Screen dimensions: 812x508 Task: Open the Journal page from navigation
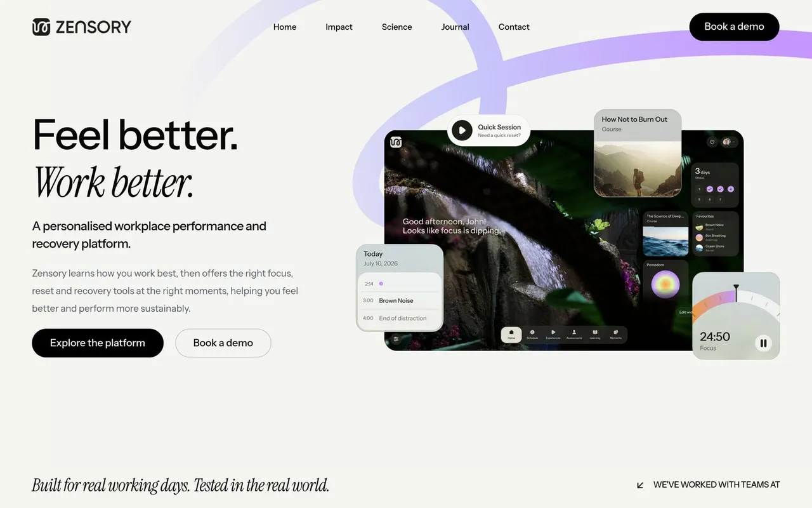[x=455, y=27]
